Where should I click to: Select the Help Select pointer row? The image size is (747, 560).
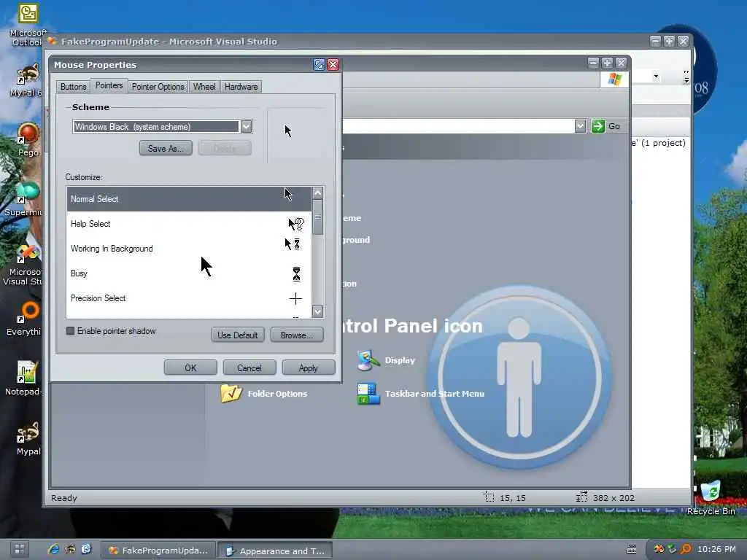pos(189,224)
